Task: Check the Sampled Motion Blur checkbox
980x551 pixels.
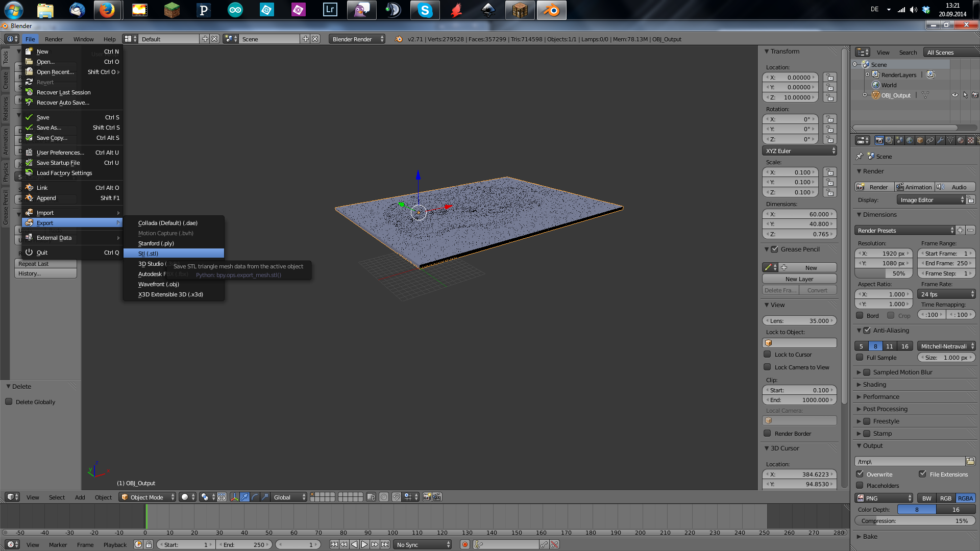Action: 867,372
